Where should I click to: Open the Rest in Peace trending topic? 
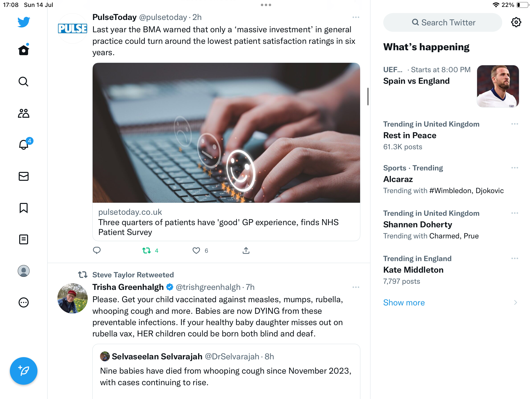click(410, 135)
